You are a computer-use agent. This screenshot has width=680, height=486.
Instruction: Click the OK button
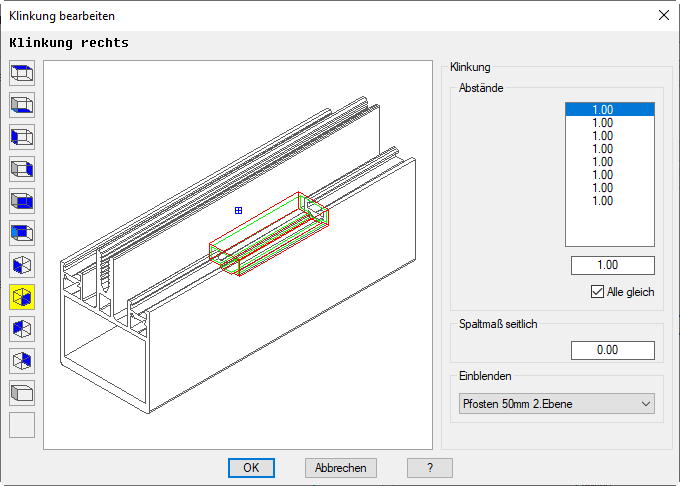[x=251, y=468]
